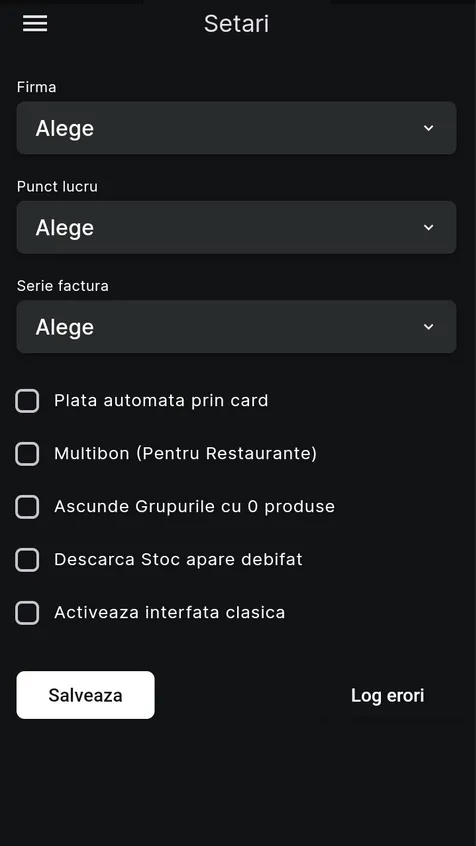Image resolution: width=476 pixels, height=846 pixels.
Task: Enable Activeaza interfata clasica checkbox
Action: 27,613
